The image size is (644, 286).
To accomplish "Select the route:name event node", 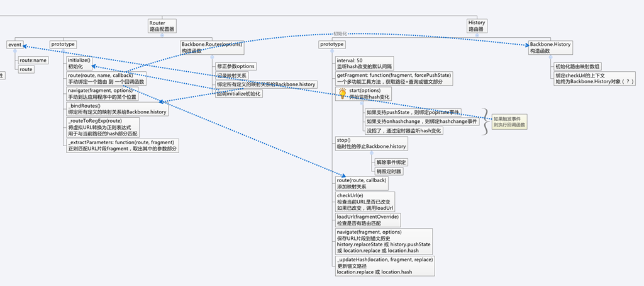I will click(x=33, y=60).
